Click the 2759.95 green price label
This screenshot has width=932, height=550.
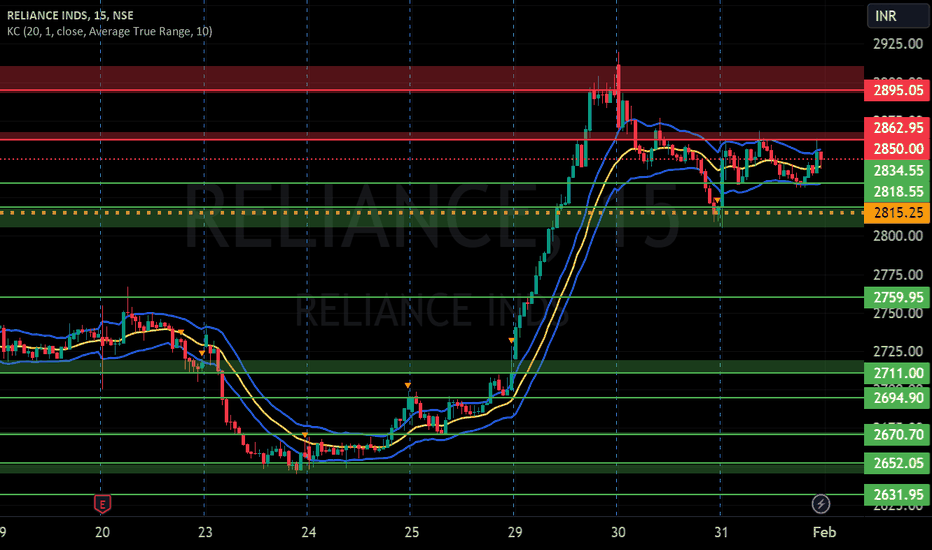(x=898, y=297)
